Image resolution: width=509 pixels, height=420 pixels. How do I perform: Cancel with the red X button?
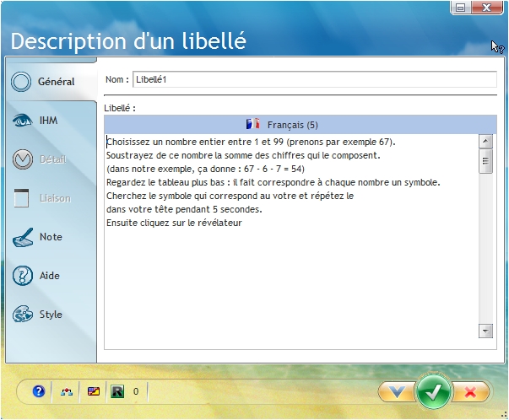[x=470, y=392]
